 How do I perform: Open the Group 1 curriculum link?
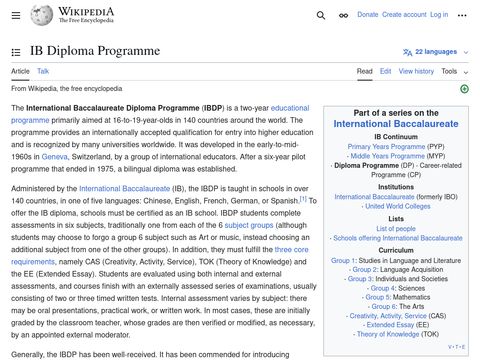[343, 260]
